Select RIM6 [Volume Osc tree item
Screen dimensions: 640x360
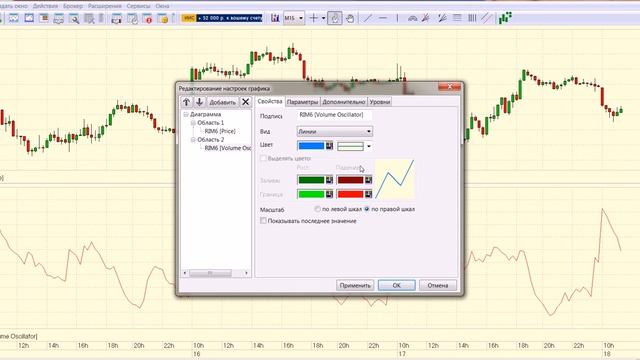coord(228,148)
